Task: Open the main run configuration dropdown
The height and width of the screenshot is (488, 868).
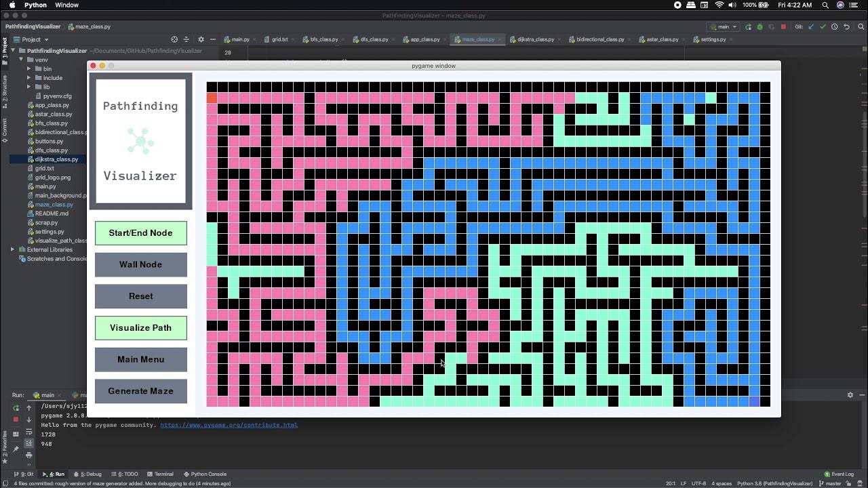Action: click(x=723, y=27)
